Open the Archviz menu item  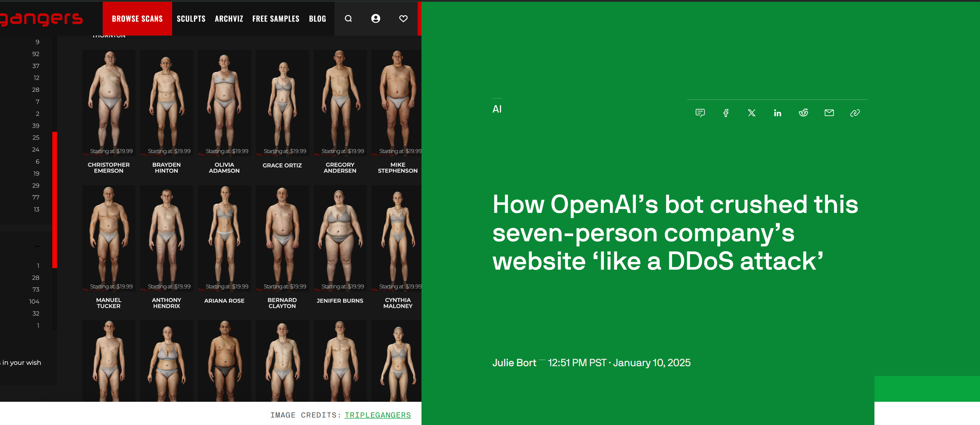pyautogui.click(x=229, y=19)
